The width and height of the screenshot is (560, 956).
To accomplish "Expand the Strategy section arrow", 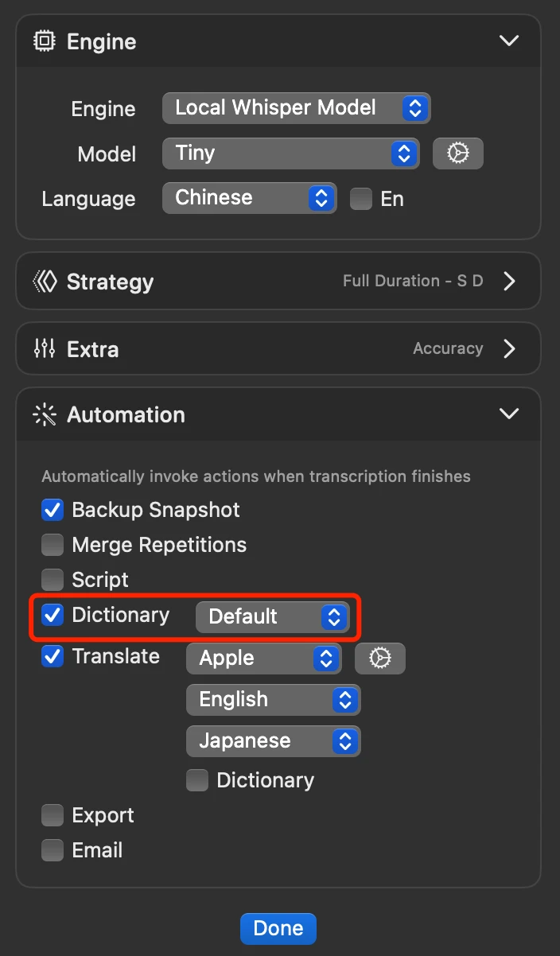I will click(x=510, y=281).
